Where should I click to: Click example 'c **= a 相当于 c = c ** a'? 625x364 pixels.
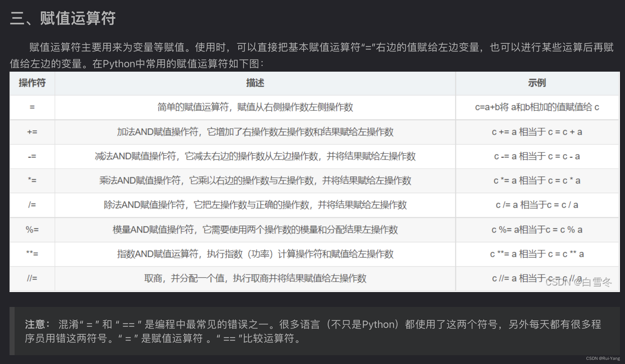tap(537, 254)
